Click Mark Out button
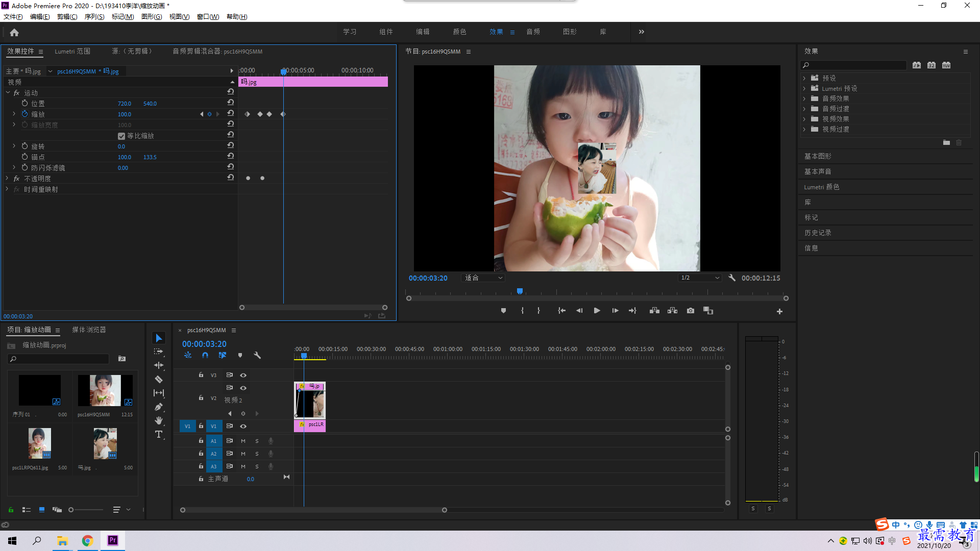 tap(538, 311)
